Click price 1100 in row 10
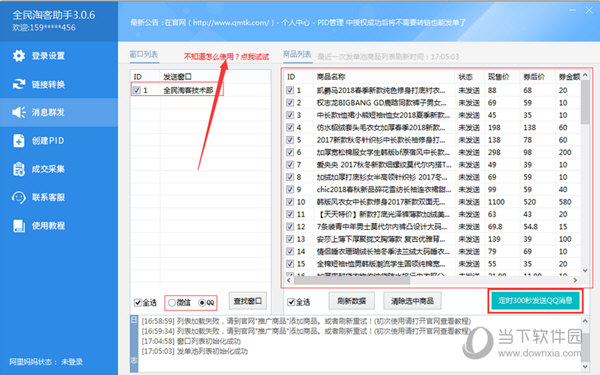 [496, 202]
